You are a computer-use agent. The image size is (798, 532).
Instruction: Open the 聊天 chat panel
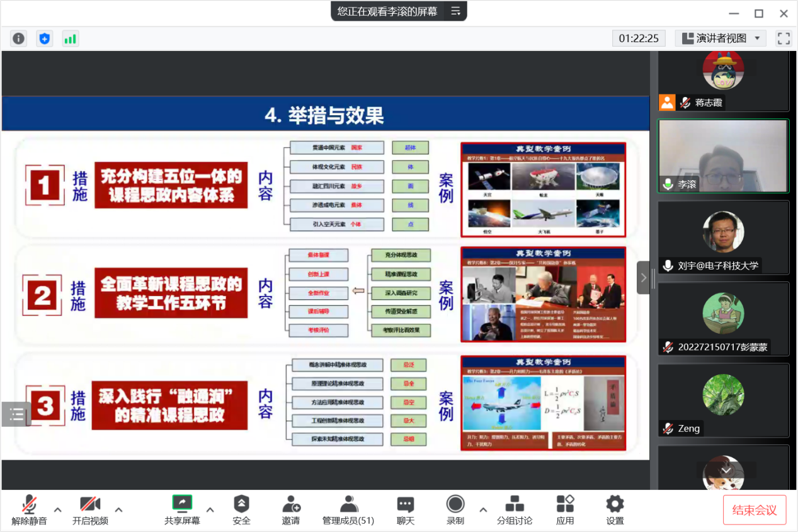click(405, 510)
